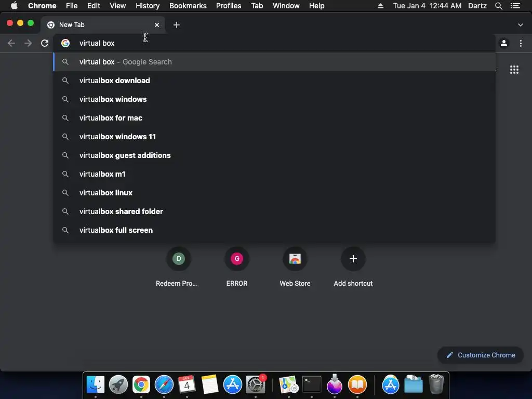Close the New Tab tab
The width and height of the screenshot is (532, 399).
157,25
